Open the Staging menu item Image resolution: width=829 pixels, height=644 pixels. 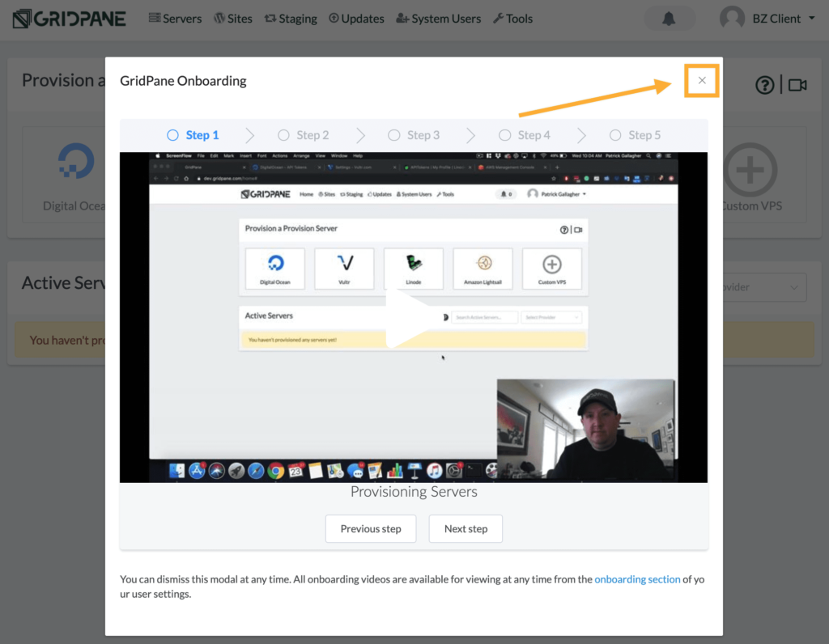[x=291, y=19]
